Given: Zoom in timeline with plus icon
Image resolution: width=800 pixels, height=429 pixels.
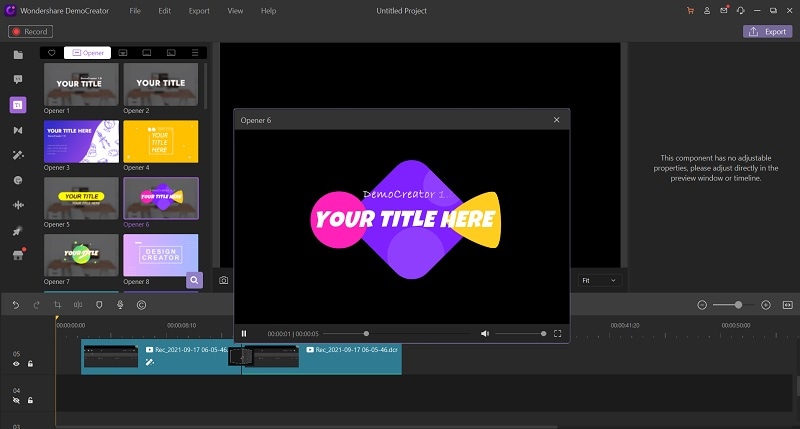Looking at the screenshot, I should (766, 305).
